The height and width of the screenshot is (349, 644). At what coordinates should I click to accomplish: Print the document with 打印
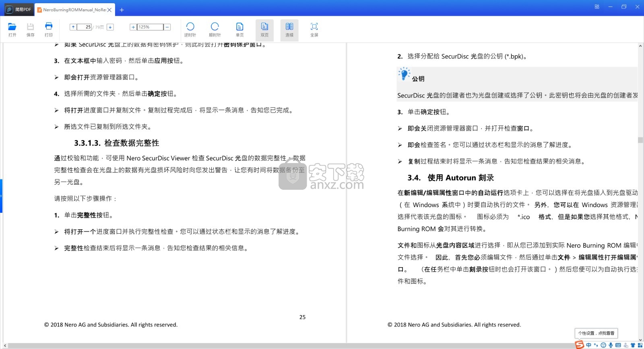coord(49,30)
